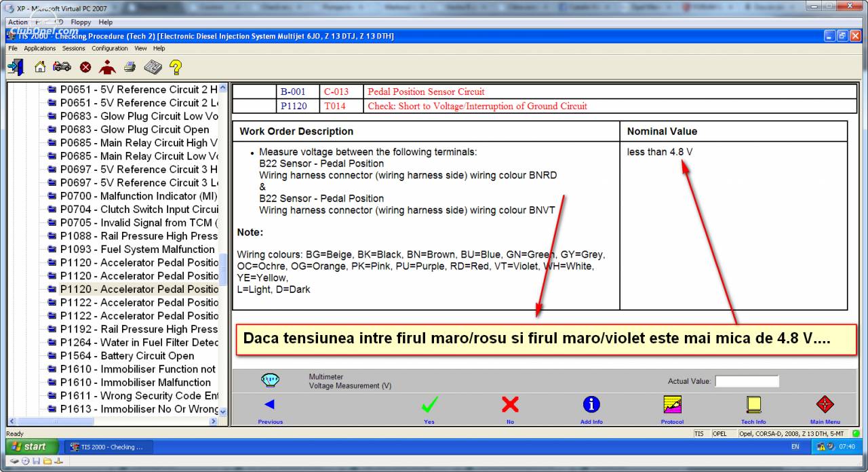The height and width of the screenshot is (472, 868).
Task: Select TIS 2000 taskbar button
Action: tap(108, 447)
